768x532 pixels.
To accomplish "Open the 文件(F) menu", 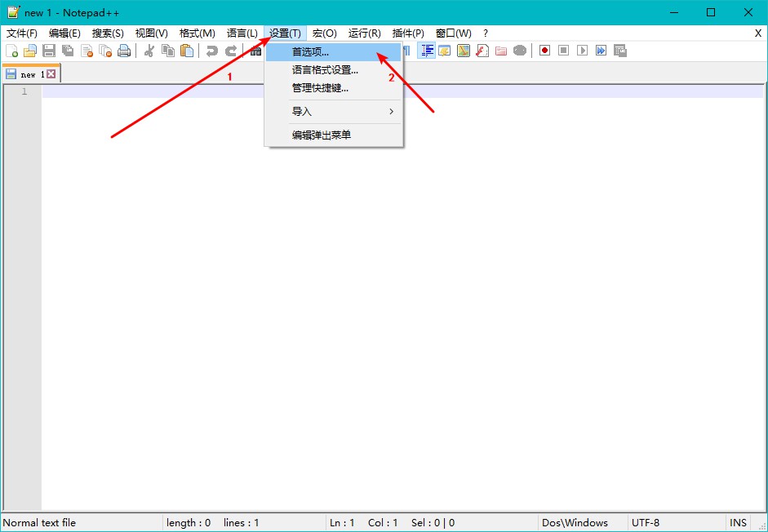I will click(x=22, y=33).
